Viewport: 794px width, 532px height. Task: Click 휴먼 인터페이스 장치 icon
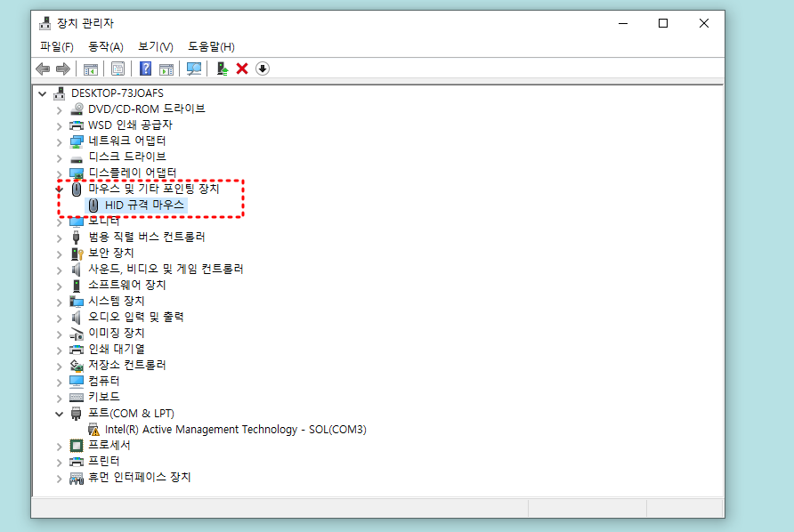(77, 478)
